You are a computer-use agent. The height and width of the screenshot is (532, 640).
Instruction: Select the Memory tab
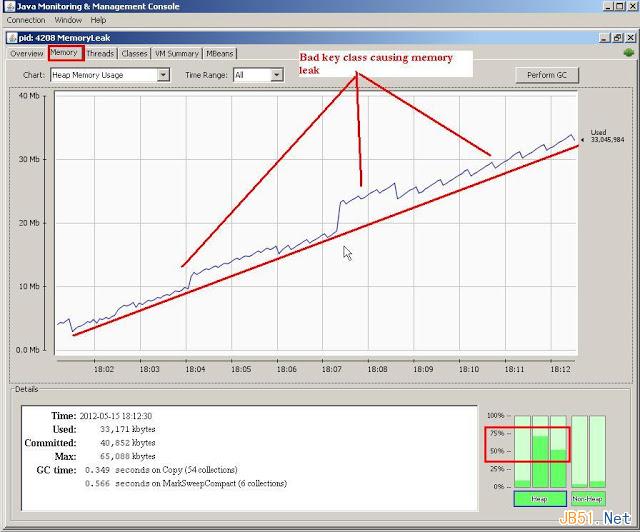64,53
